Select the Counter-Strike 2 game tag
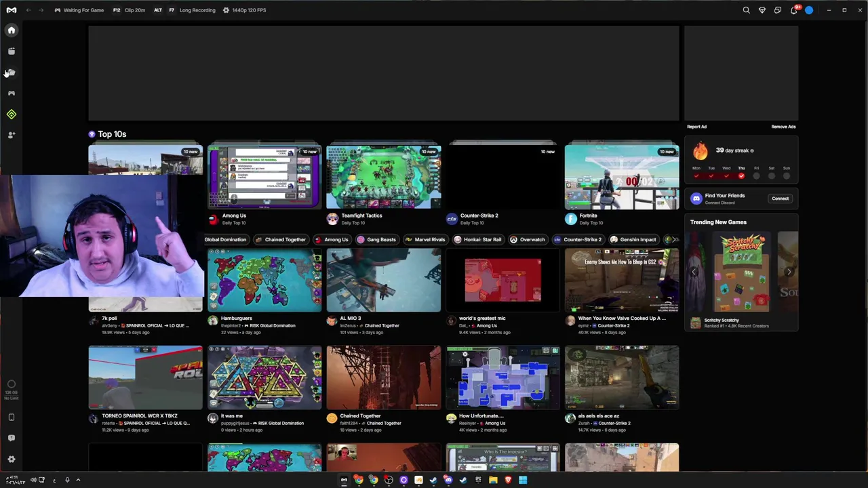 point(578,239)
